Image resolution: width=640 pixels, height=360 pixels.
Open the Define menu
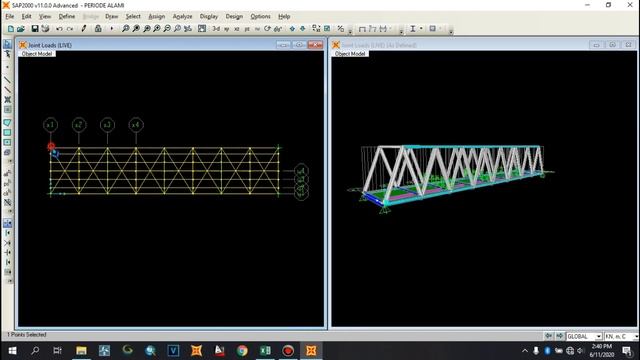(x=67, y=16)
